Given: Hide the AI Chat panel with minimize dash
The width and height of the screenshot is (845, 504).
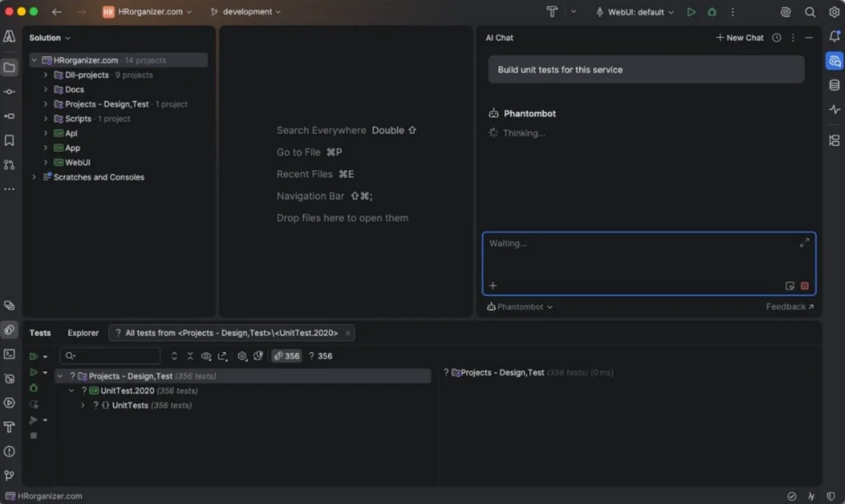Looking at the screenshot, I should [809, 38].
